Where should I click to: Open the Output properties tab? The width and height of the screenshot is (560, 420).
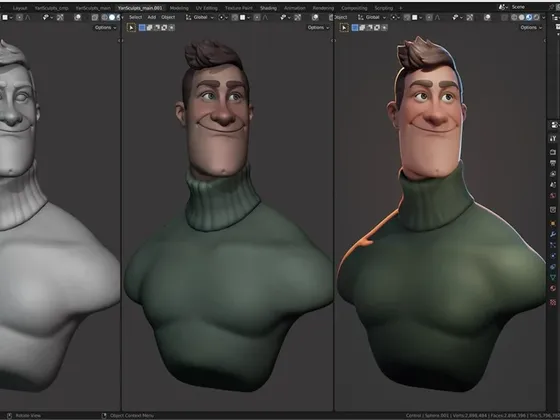[x=553, y=163]
